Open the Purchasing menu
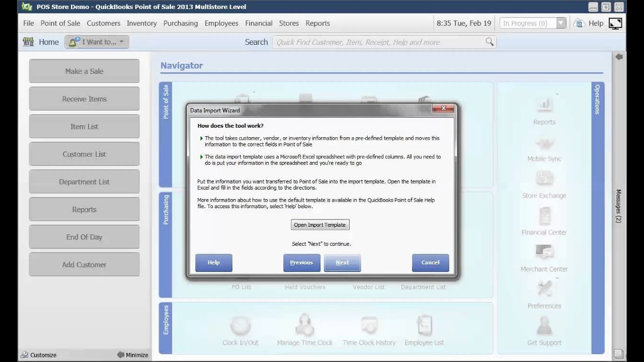Screen dimensions: 644x362 [x=181, y=23]
